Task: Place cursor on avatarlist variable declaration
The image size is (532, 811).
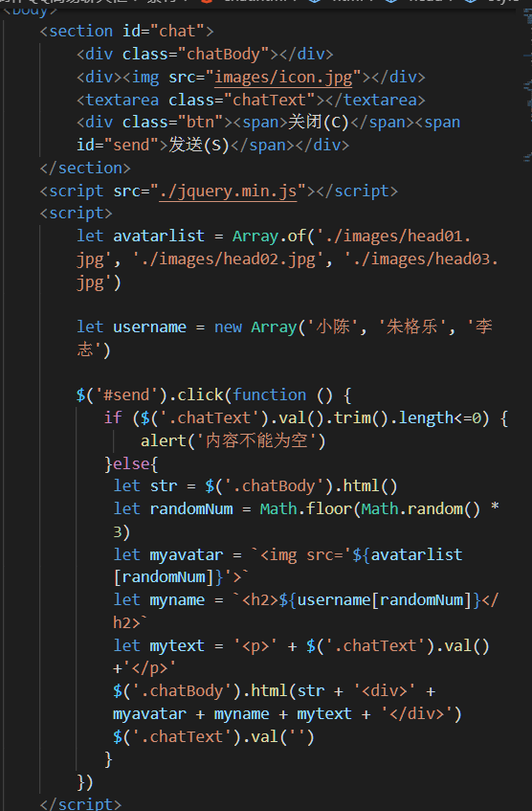Action: [x=159, y=236]
